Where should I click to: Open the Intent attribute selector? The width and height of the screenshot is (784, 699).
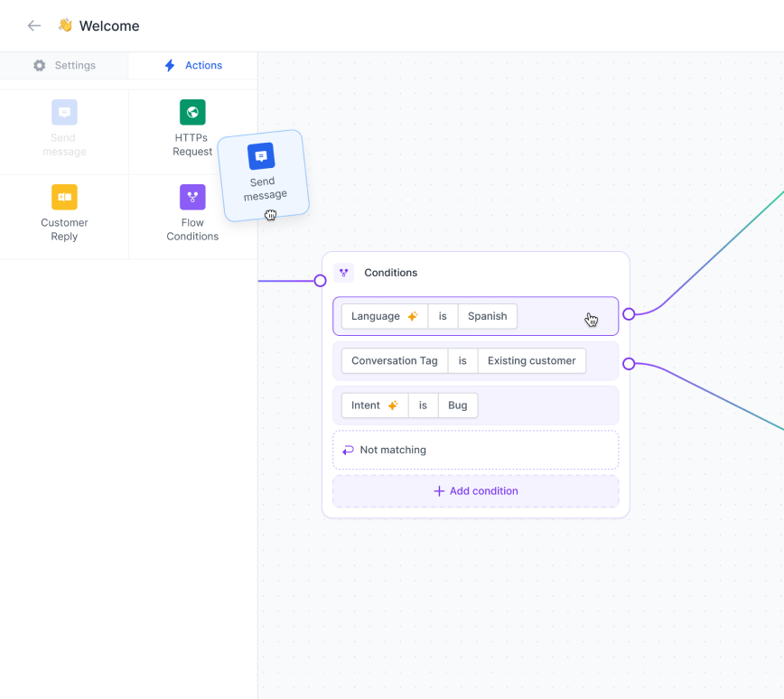point(375,405)
